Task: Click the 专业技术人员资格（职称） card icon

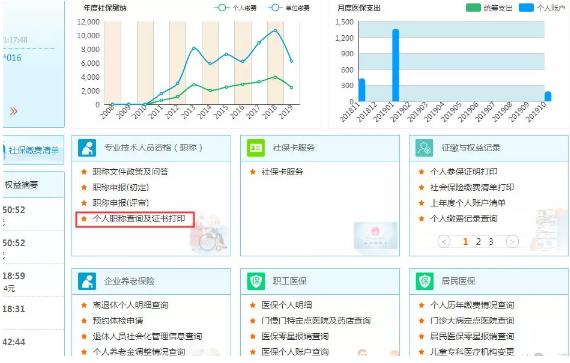Action: tap(87, 148)
